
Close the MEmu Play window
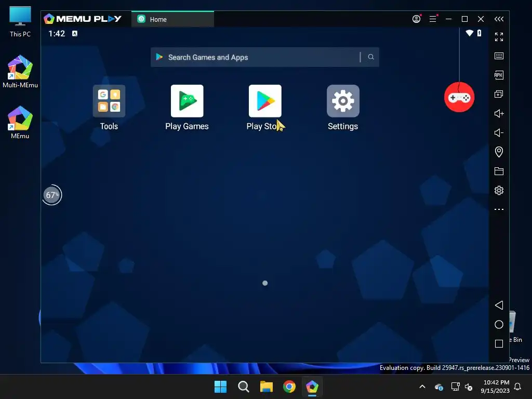481,19
